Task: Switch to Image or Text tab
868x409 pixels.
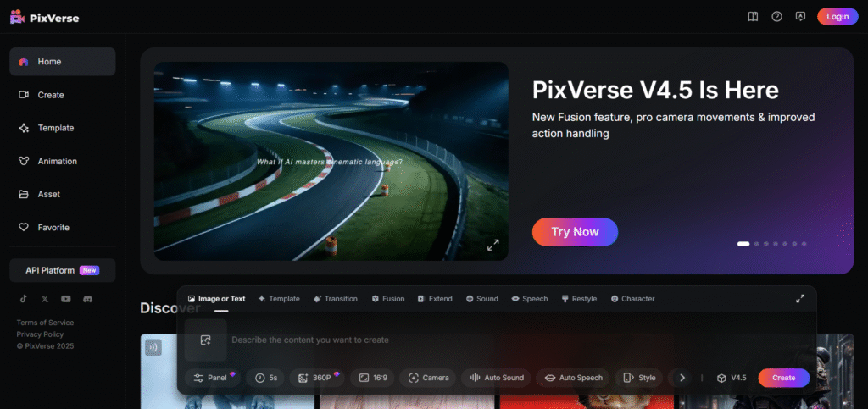Action: (216, 298)
